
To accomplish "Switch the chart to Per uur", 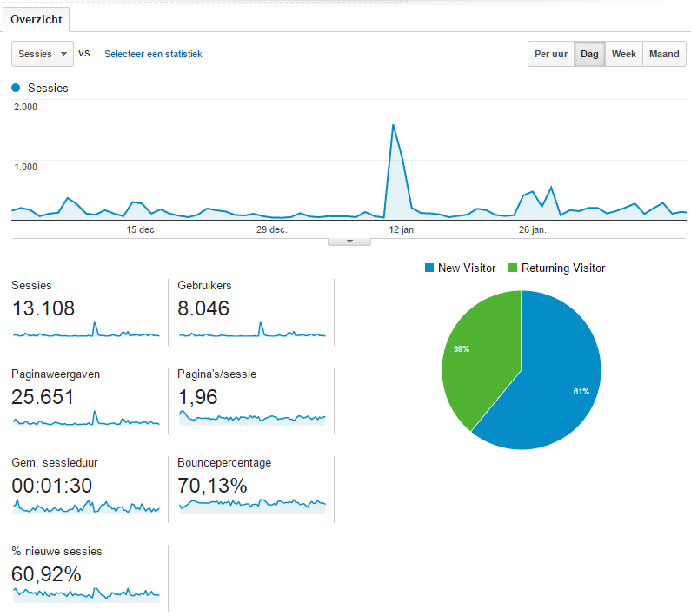I will coord(551,54).
